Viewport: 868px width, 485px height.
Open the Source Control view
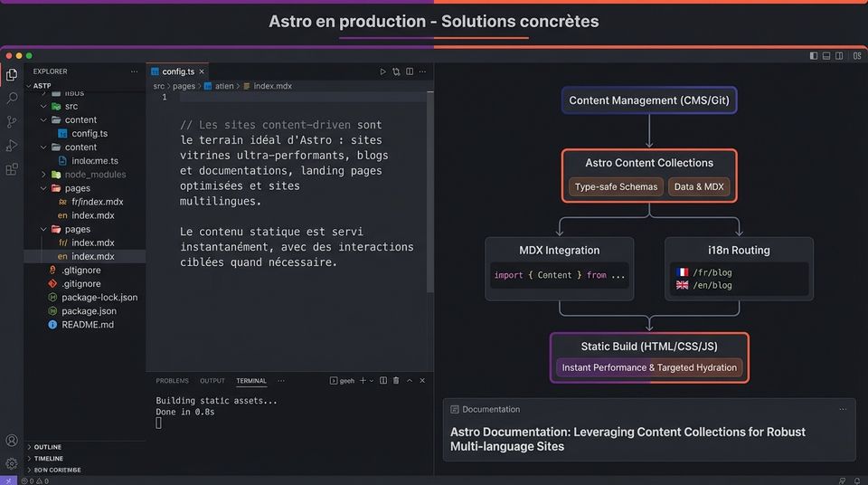tap(12, 122)
